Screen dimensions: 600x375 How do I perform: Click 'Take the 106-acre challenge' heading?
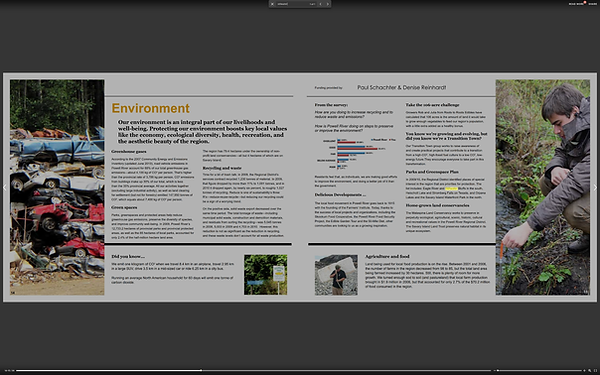[432, 105]
